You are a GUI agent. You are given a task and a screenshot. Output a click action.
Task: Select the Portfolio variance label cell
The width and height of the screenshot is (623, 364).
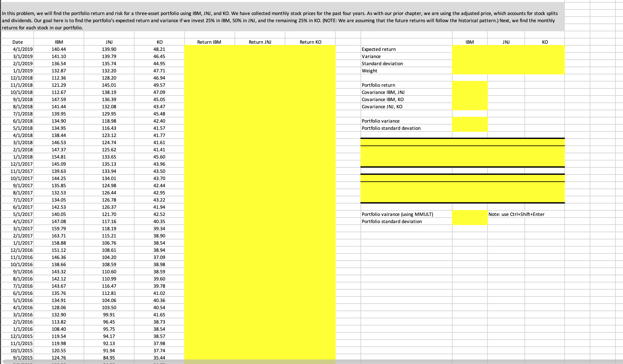380,121
